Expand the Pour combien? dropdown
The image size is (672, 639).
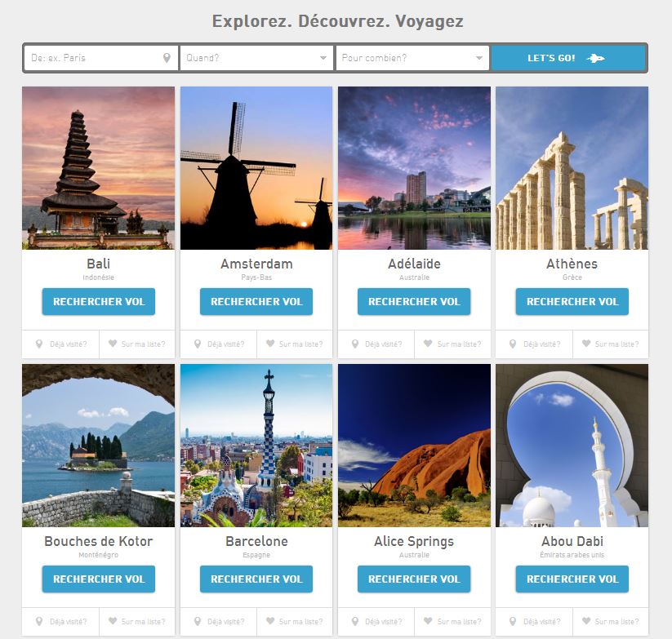point(412,58)
